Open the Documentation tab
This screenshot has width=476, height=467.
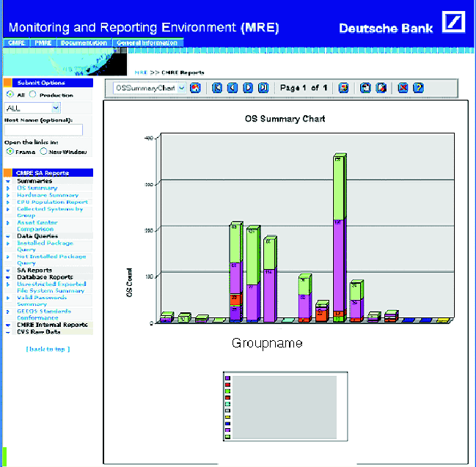(84, 43)
